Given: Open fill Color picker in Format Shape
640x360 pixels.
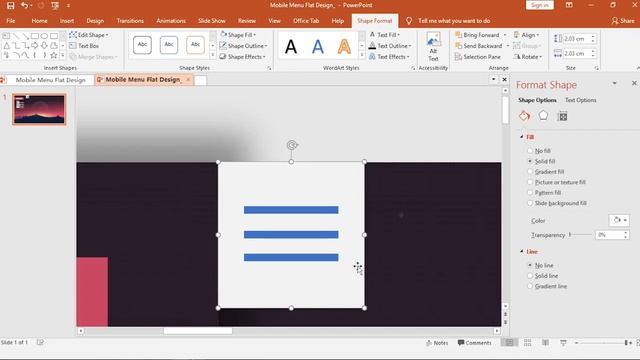Looking at the screenshot, I should (x=619, y=220).
